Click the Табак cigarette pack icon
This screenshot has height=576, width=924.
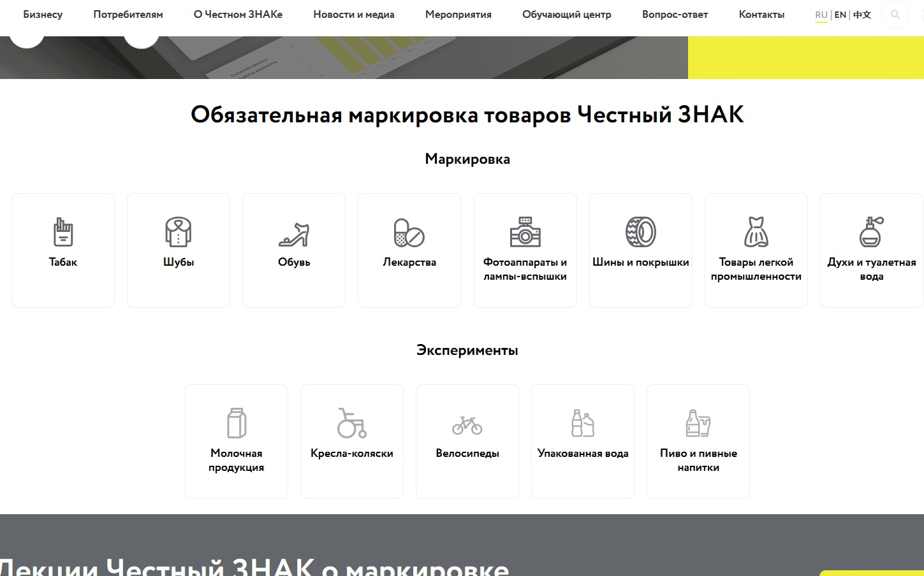63,232
